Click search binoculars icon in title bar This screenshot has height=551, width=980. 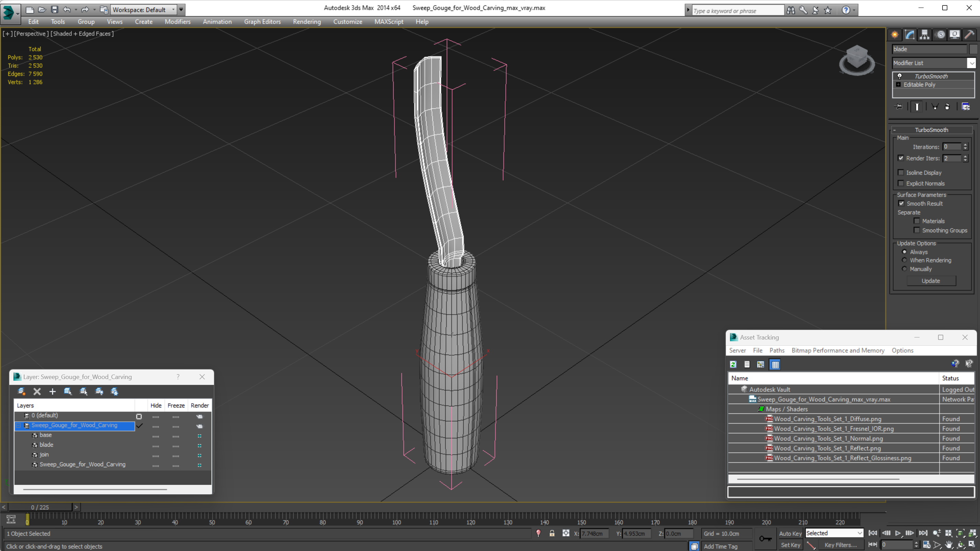tap(791, 10)
